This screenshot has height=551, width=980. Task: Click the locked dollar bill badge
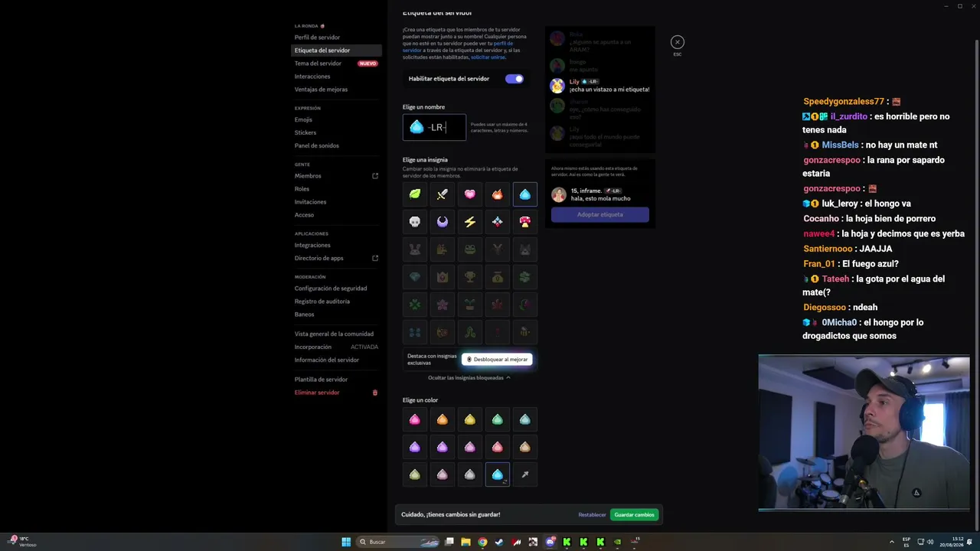pos(525,277)
